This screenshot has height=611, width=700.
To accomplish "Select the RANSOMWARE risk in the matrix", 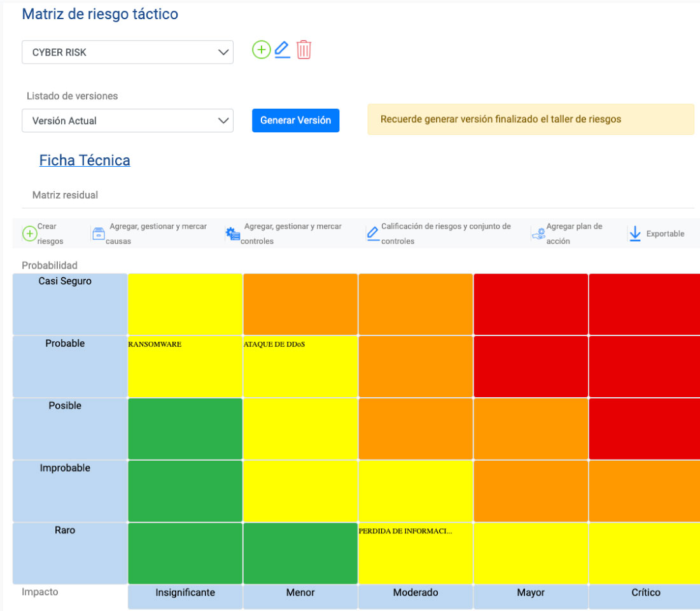I will [155, 344].
